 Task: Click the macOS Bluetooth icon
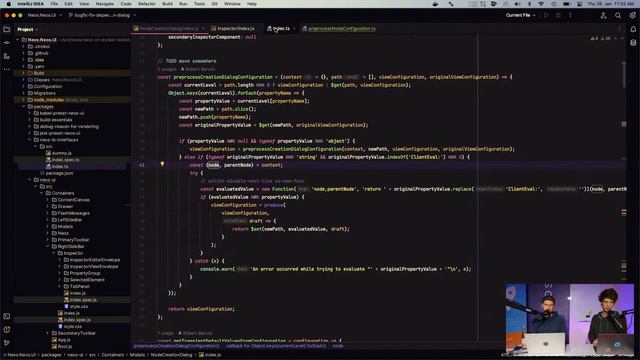pyautogui.click(x=530, y=4)
